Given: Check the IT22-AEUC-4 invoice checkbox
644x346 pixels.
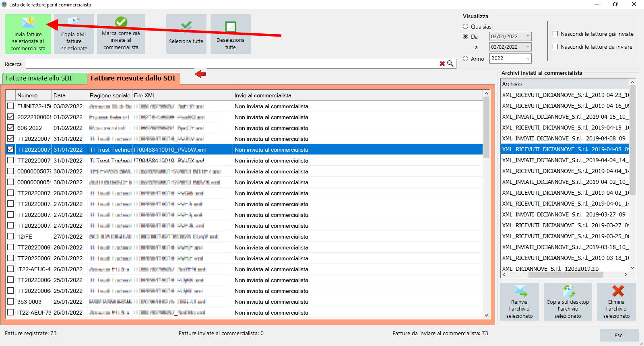Looking at the screenshot, I should click(10, 269).
